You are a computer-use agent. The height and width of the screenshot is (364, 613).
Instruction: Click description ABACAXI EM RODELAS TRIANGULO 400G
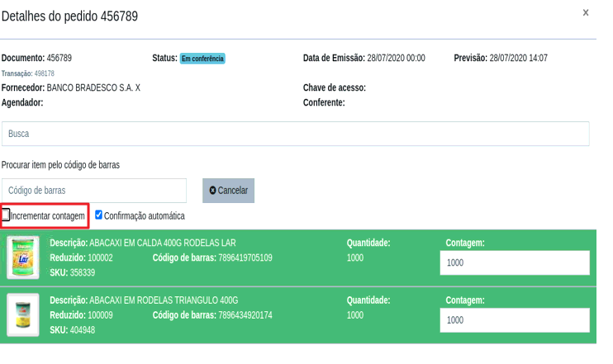coord(164,300)
